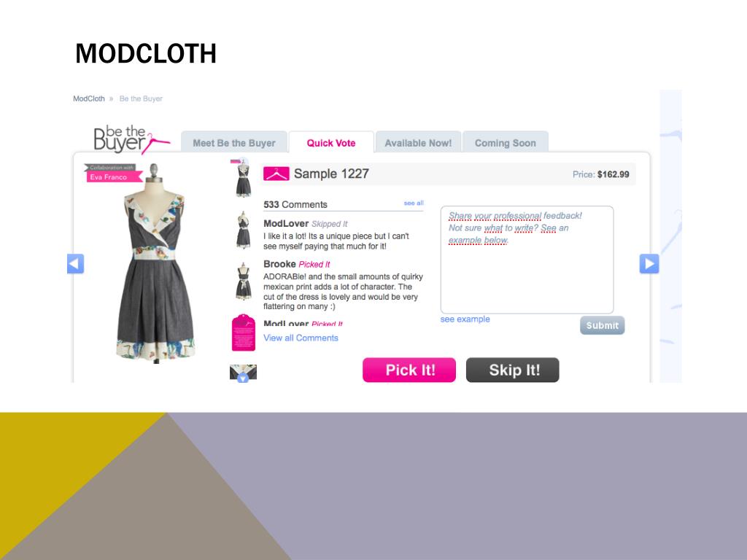Open the Meet Be the Buyer tab
747x560 pixels.
[x=234, y=142]
